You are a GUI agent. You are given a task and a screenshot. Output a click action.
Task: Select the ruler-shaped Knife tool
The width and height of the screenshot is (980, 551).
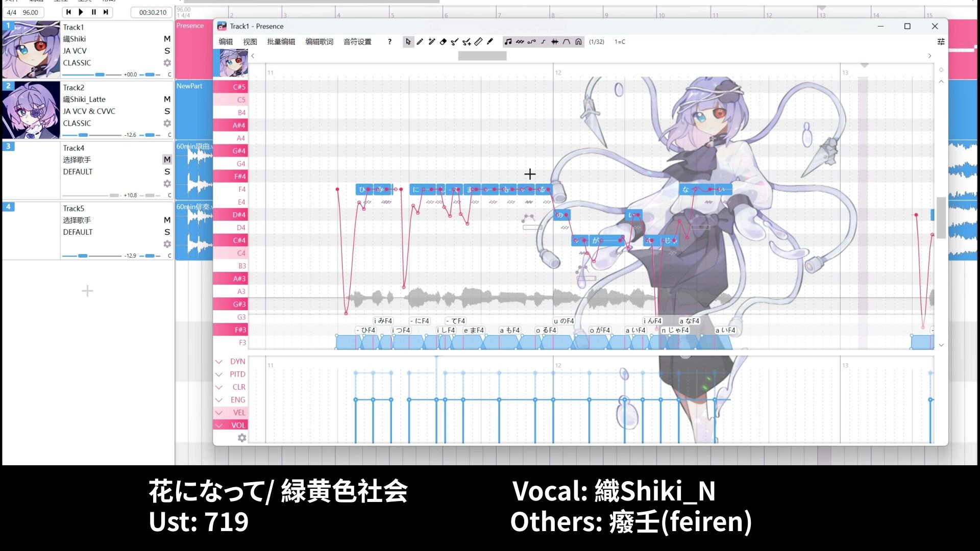coord(478,42)
